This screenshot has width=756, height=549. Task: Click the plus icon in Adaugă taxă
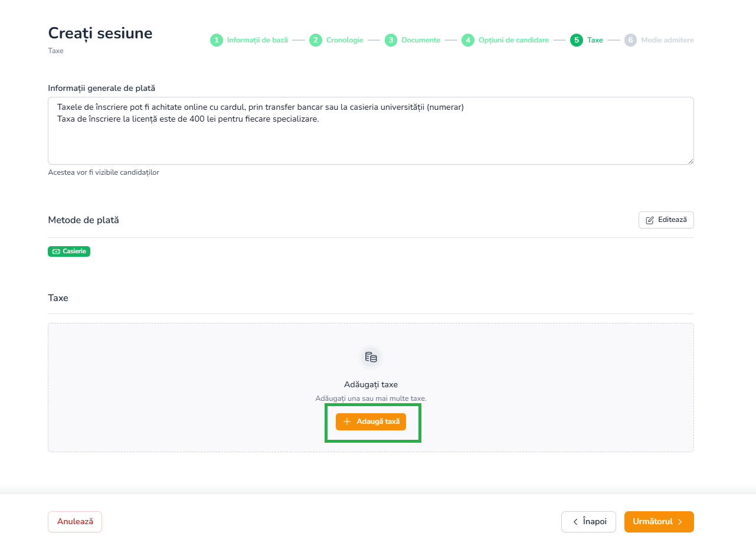tap(347, 421)
